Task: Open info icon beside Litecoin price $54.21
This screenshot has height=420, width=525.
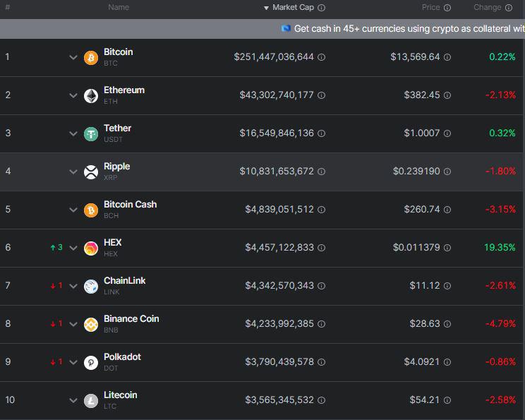Action: click(x=447, y=400)
